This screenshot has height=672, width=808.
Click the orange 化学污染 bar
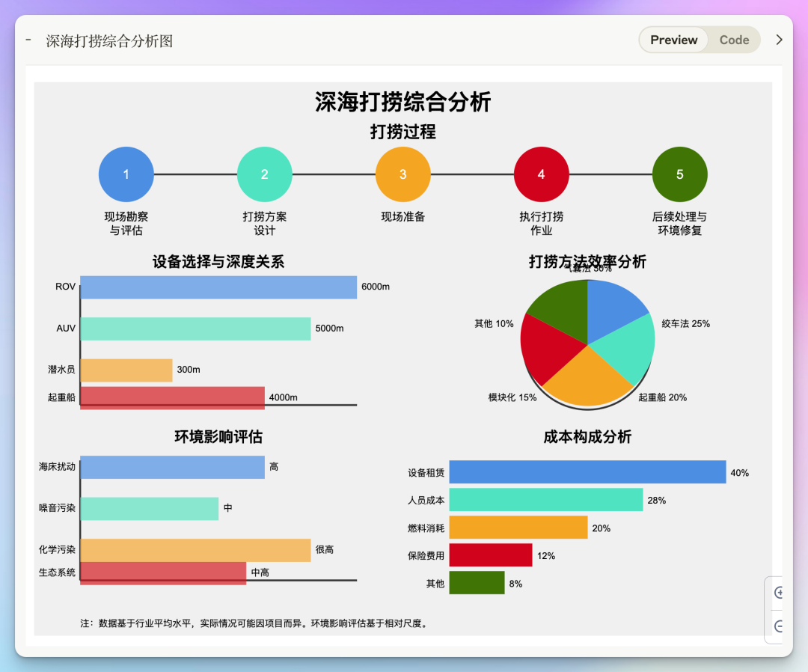point(195,549)
